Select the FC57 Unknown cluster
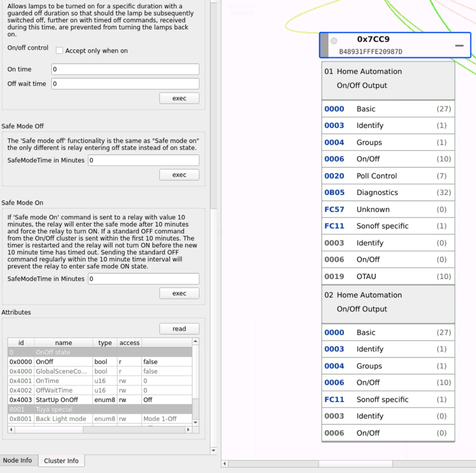Viewport: 476px width, 473px height. 388,209
